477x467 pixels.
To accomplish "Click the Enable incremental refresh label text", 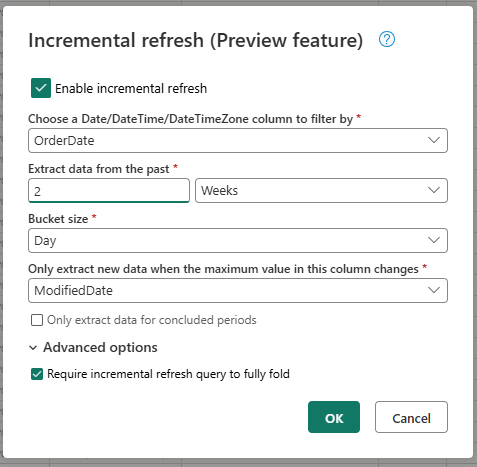I will [x=131, y=89].
